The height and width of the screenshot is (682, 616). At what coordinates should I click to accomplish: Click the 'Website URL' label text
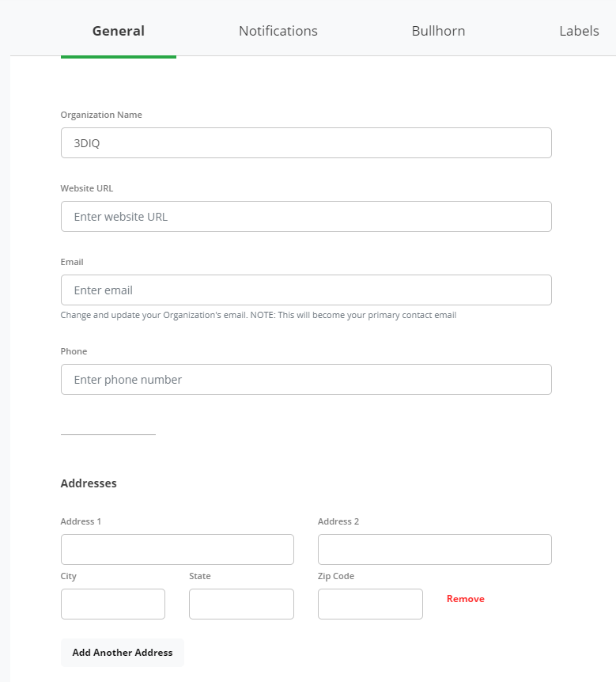[86, 188]
